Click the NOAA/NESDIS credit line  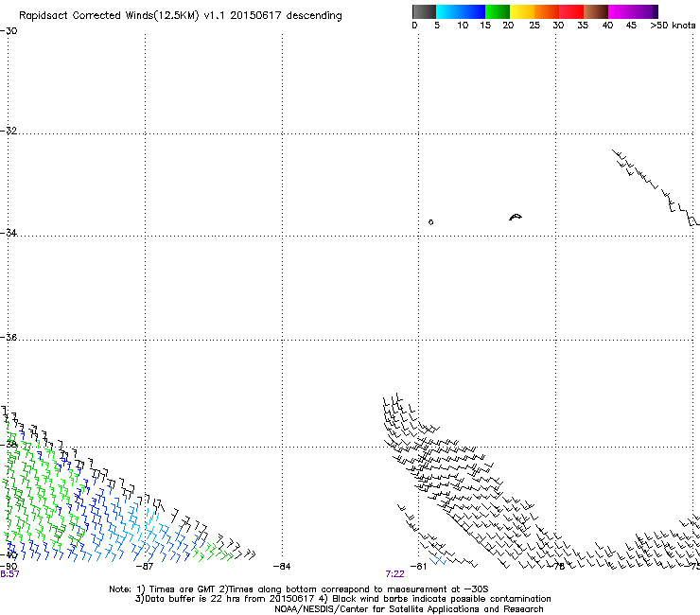(x=409, y=609)
